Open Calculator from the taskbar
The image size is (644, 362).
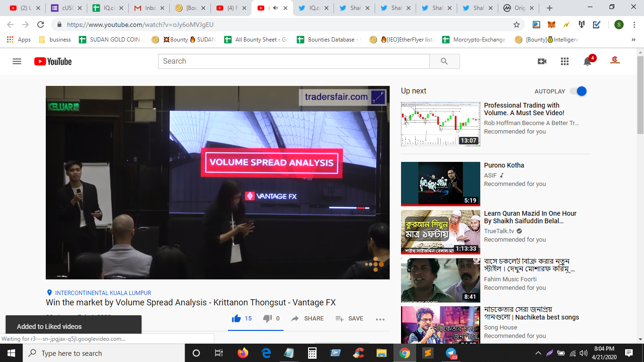click(312, 353)
